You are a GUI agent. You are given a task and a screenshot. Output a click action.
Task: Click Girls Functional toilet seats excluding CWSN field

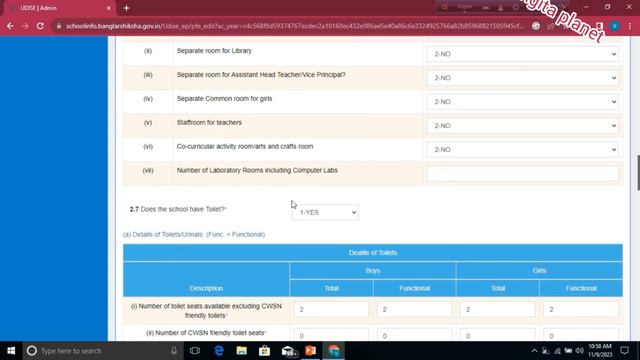click(x=581, y=309)
